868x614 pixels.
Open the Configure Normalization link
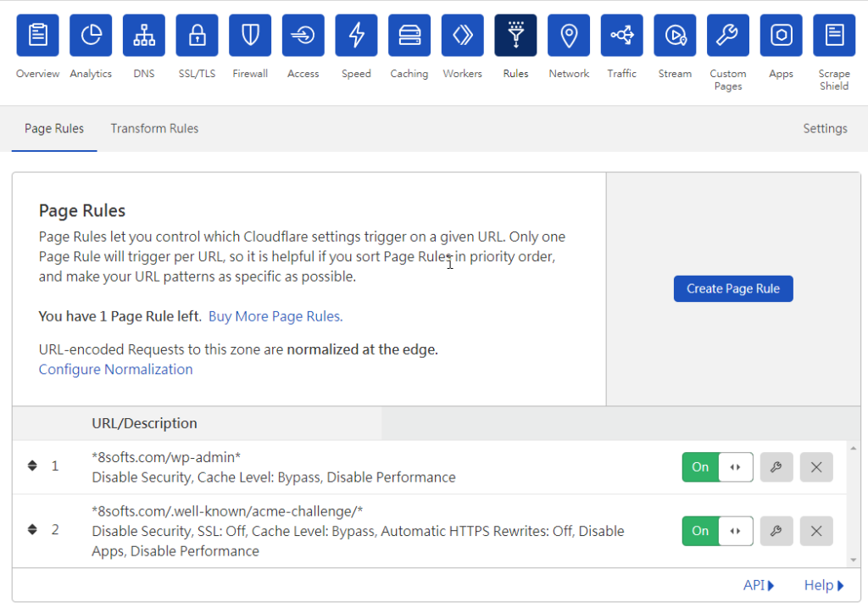click(115, 369)
